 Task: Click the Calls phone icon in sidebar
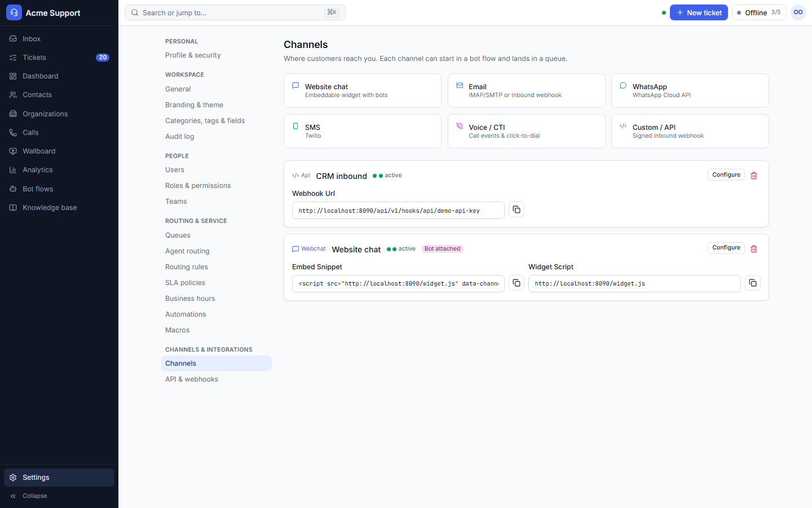pyautogui.click(x=13, y=133)
